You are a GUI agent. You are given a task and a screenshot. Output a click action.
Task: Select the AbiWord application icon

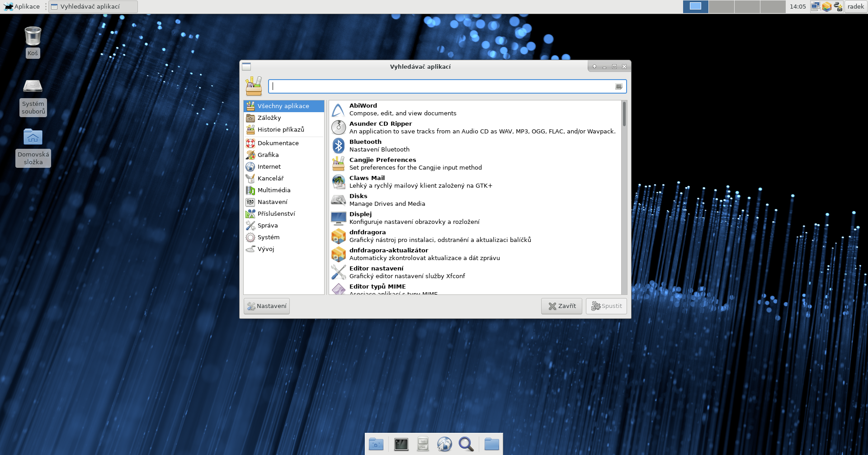[x=338, y=110]
